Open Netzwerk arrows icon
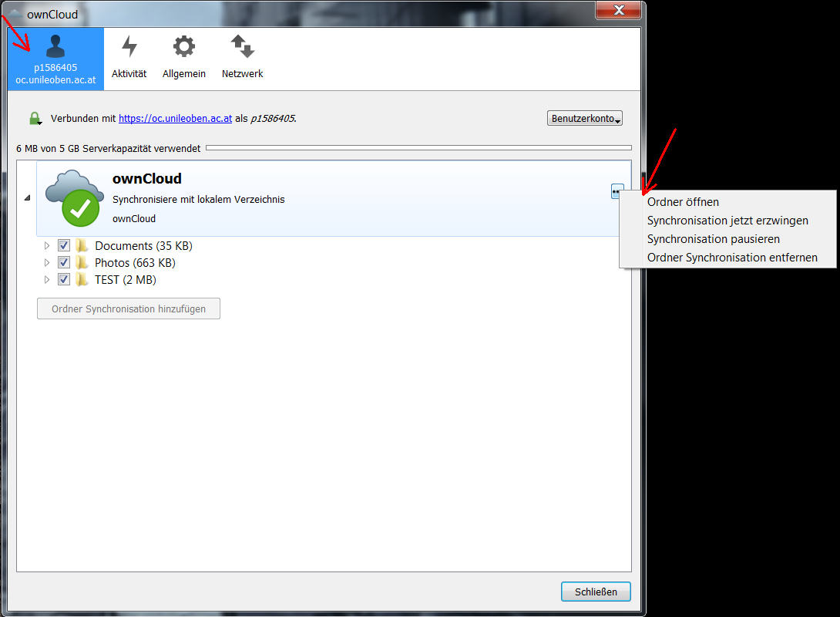840x617 pixels. coord(242,47)
